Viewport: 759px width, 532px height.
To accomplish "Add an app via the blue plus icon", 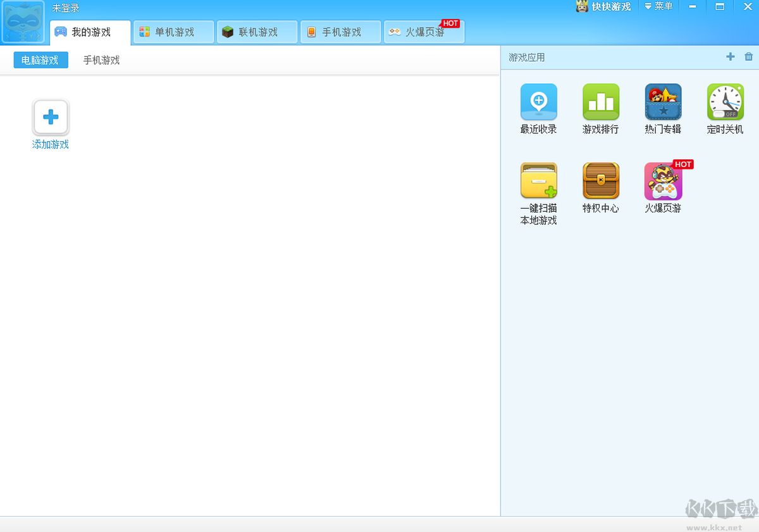I will pyautogui.click(x=731, y=57).
